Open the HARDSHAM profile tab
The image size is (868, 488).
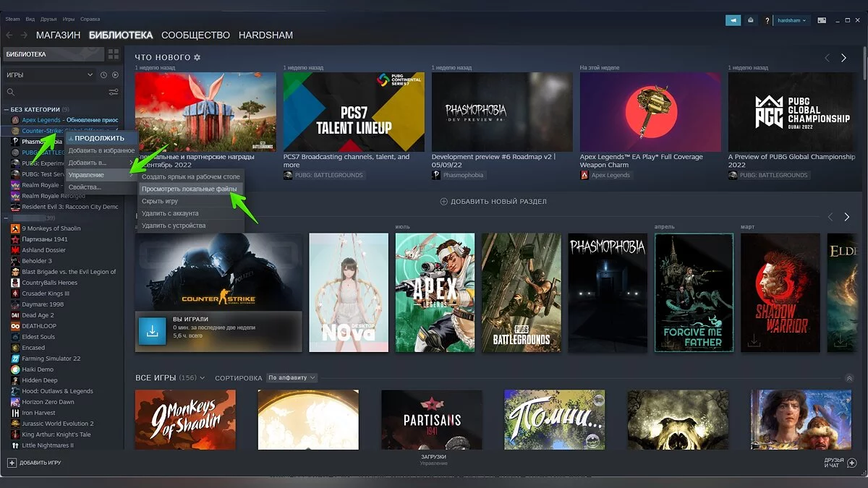coord(265,35)
